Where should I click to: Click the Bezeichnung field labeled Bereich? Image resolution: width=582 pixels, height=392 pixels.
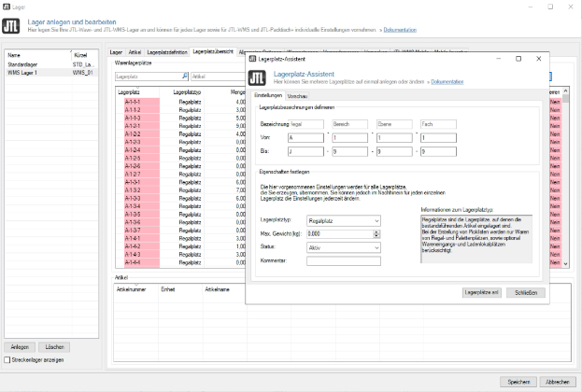tap(350, 124)
